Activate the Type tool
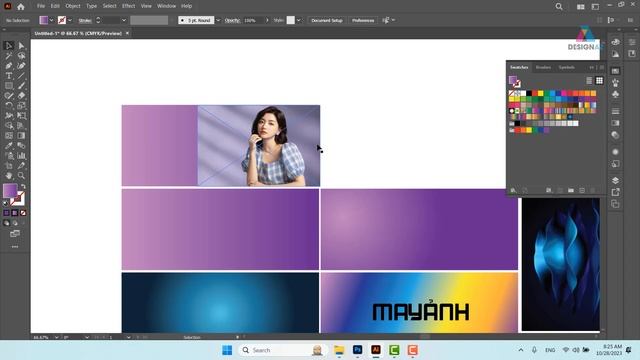This screenshot has height=360, width=640. pos(9,76)
